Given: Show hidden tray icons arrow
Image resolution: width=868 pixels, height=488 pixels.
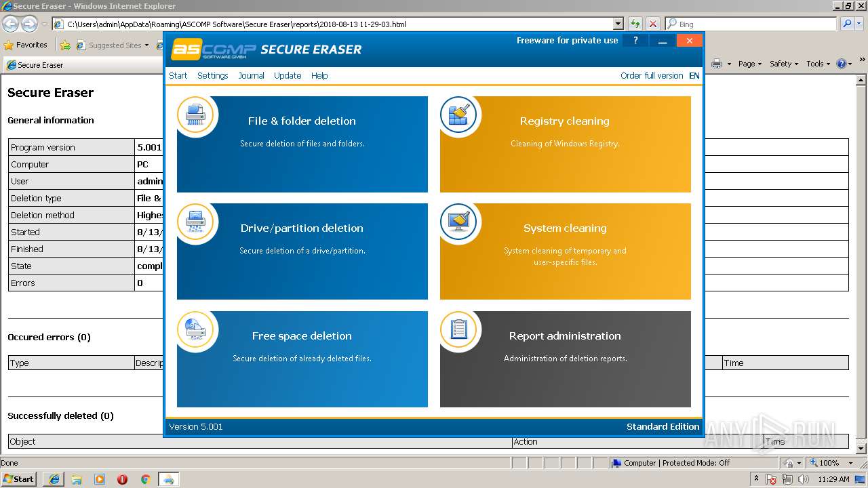Looking at the screenshot, I should [x=757, y=479].
